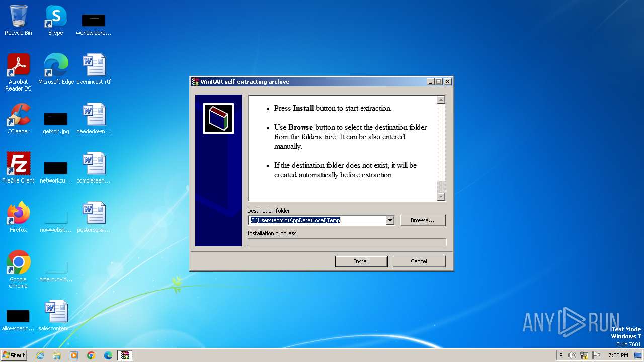
Task: Select networkcu... desktop file
Action: pyautogui.click(x=55, y=172)
